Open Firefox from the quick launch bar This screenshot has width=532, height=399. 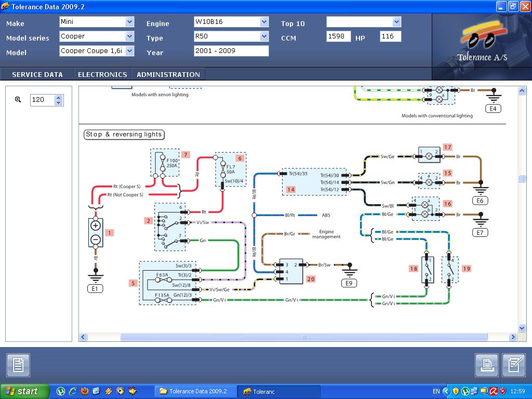[x=85, y=391]
